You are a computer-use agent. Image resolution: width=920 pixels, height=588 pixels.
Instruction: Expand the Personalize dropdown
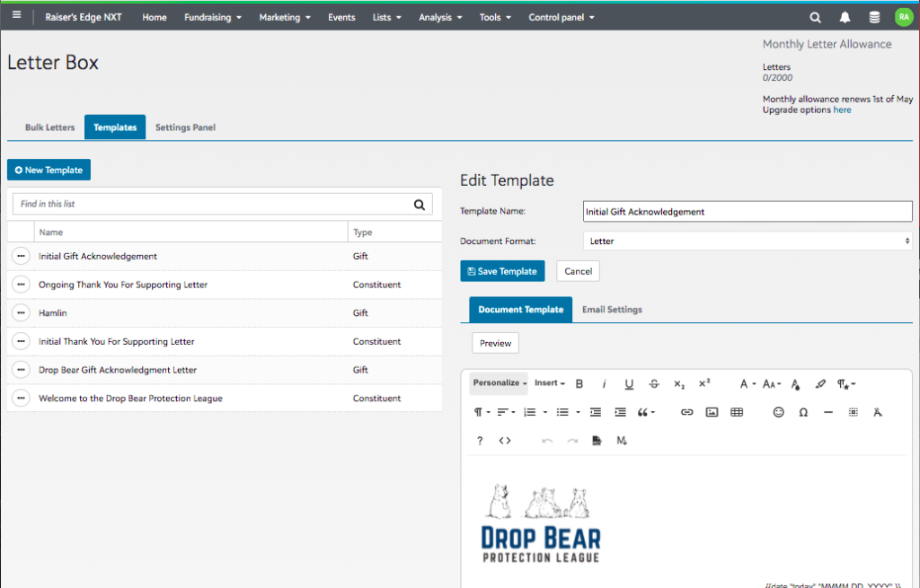(500, 383)
